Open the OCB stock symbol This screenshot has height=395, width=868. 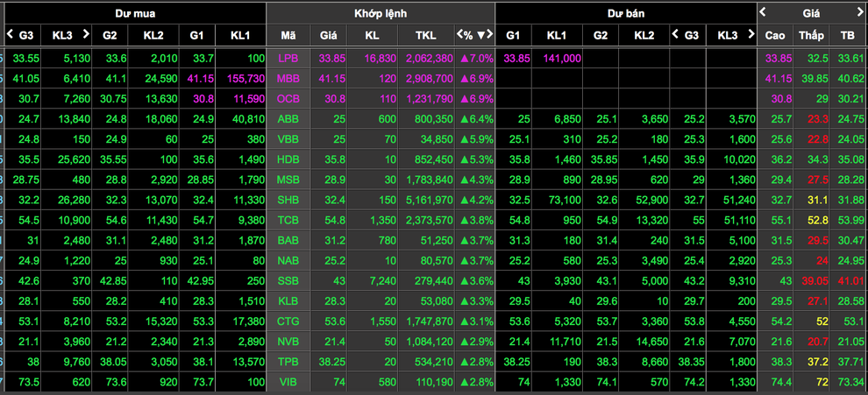[288, 98]
